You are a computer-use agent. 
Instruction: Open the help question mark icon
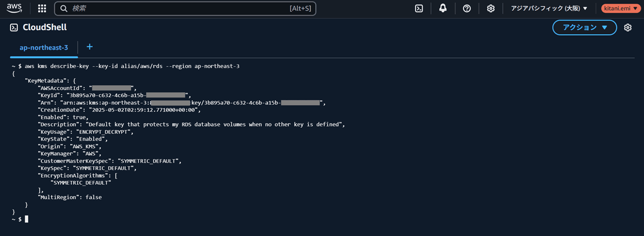click(x=467, y=9)
